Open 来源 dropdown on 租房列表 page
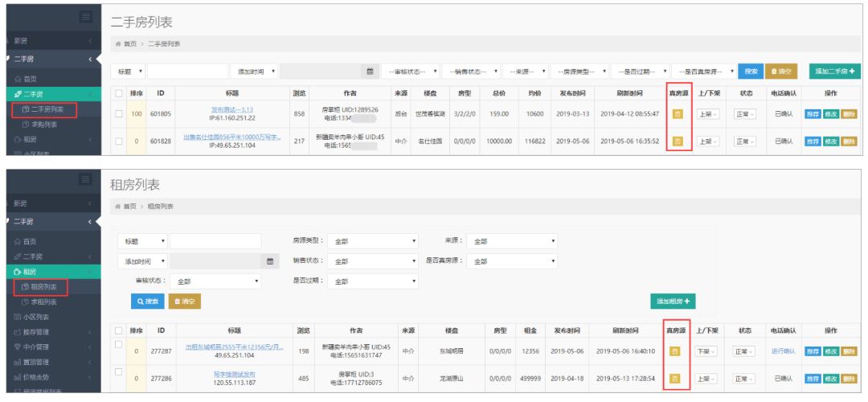Screen dimensions: 868x402 tap(512, 241)
